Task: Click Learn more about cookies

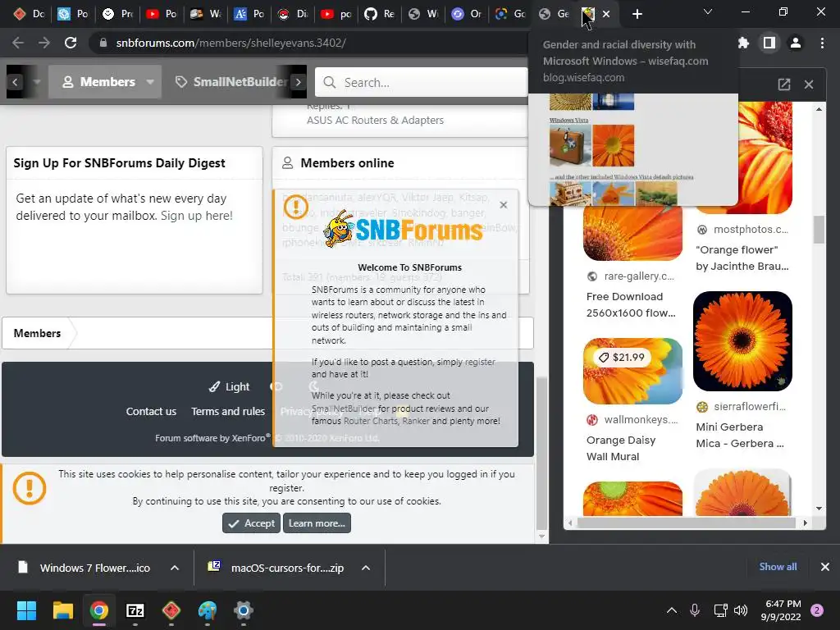Action: pyautogui.click(x=317, y=523)
